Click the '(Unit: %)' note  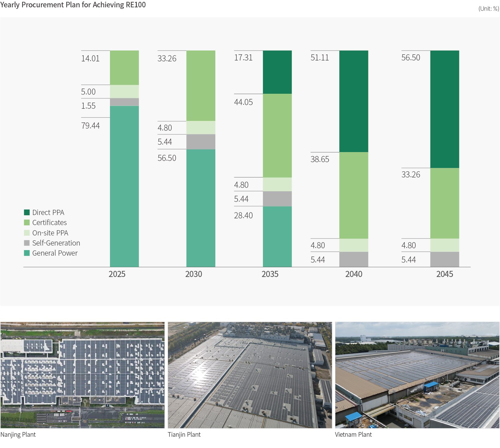pos(489,9)
